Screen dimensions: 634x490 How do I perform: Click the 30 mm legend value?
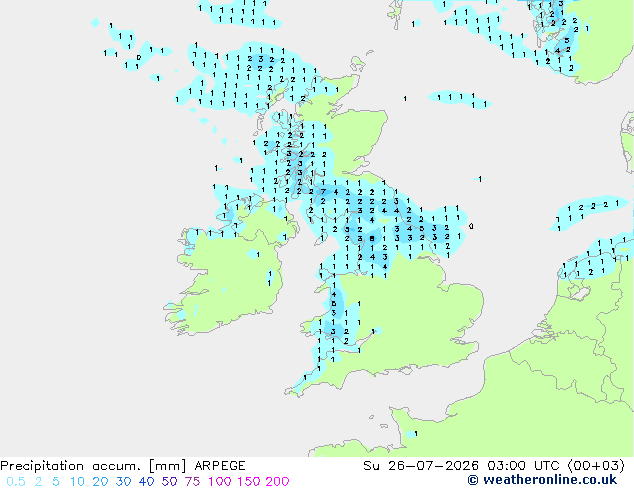point(123,482)
